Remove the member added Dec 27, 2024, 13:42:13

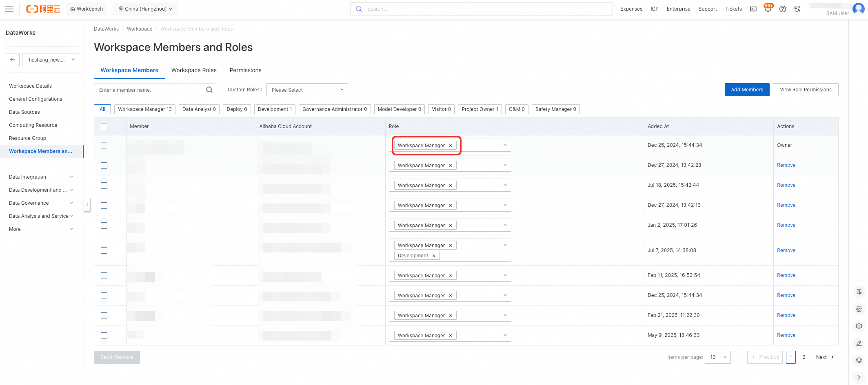click(x=786, y=205)
